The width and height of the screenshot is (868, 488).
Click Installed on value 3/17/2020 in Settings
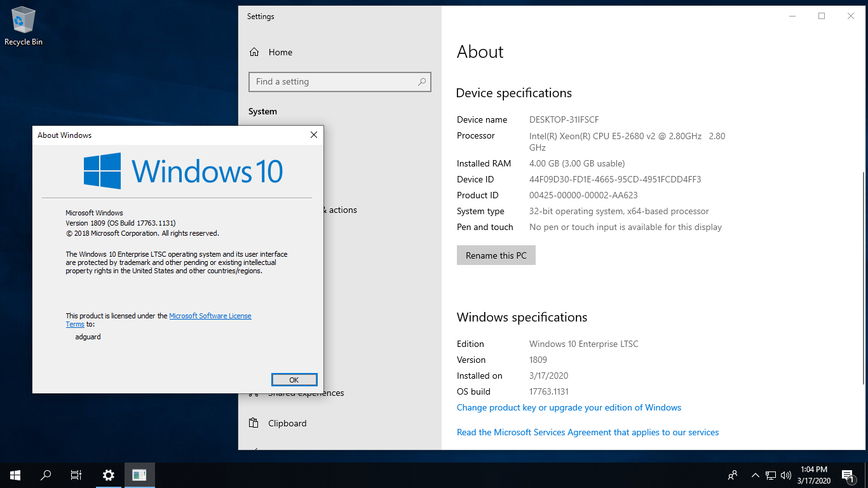click(548, 376)
